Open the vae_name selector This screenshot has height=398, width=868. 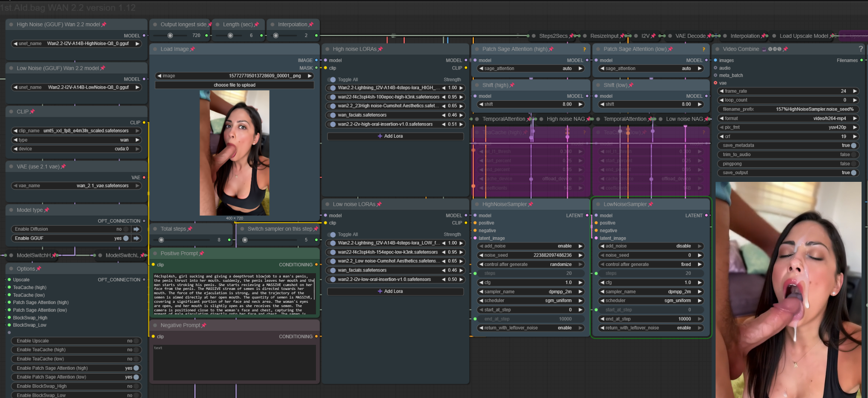tap(76, 186)
